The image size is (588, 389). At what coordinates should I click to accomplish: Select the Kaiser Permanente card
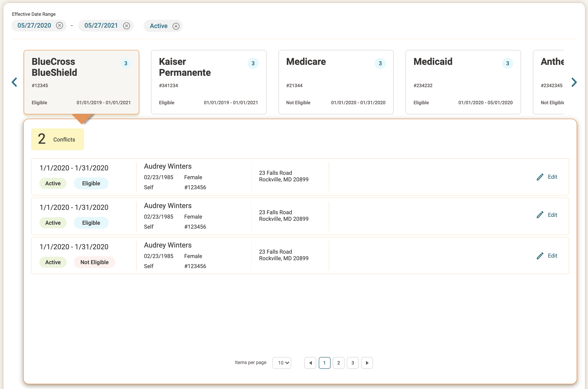[x=209, y=82]
